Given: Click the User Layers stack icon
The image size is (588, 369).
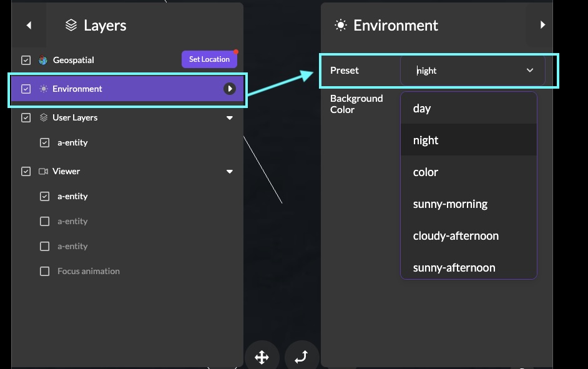Looking at the screenshot, I should [x=43, y=117].
